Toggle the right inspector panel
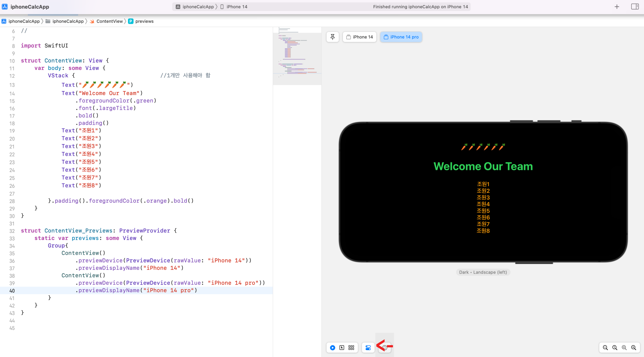 (635, 7)
